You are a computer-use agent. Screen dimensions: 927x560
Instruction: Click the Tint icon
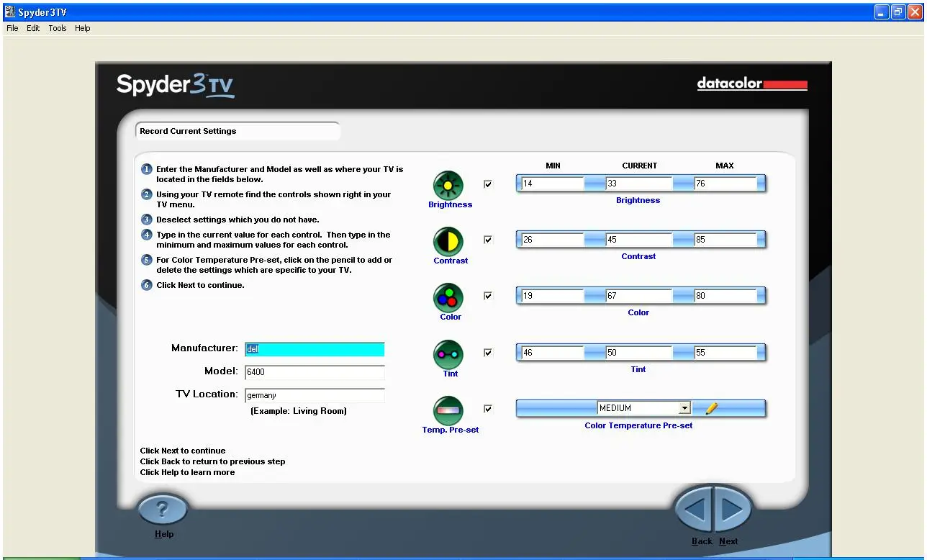coord(448,355)
